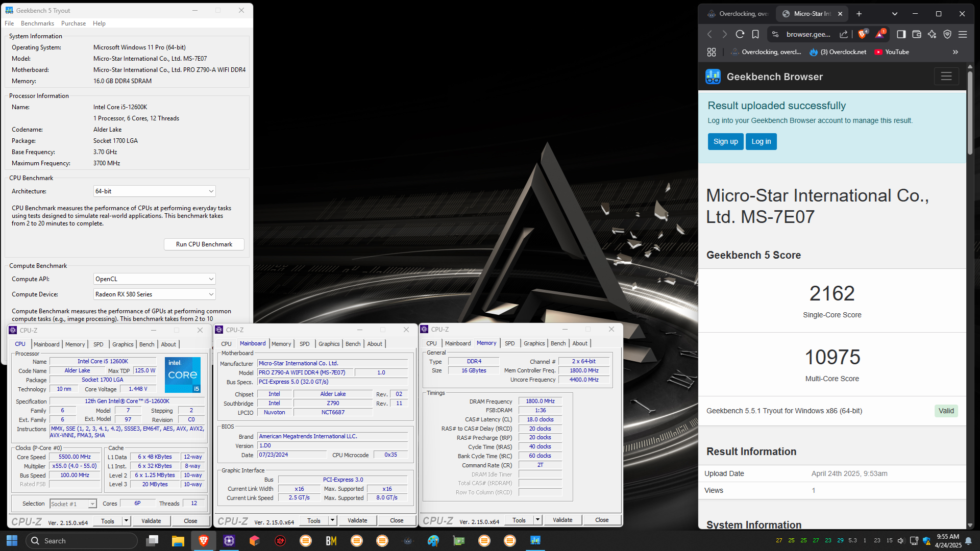This screenshot has width=980, height=551.
Task: Click the taskbar Search box
Action: [x=82, y=541]
